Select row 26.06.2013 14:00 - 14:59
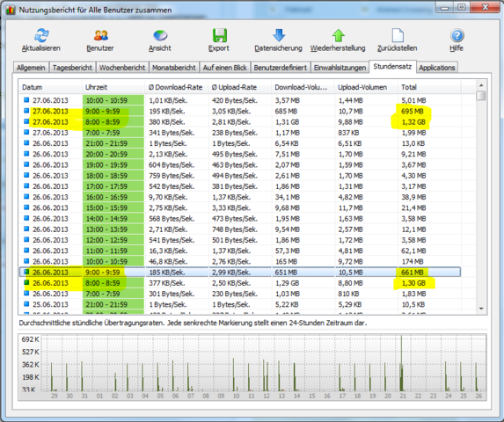Screen dimensions: 504x422 point(240,219)
